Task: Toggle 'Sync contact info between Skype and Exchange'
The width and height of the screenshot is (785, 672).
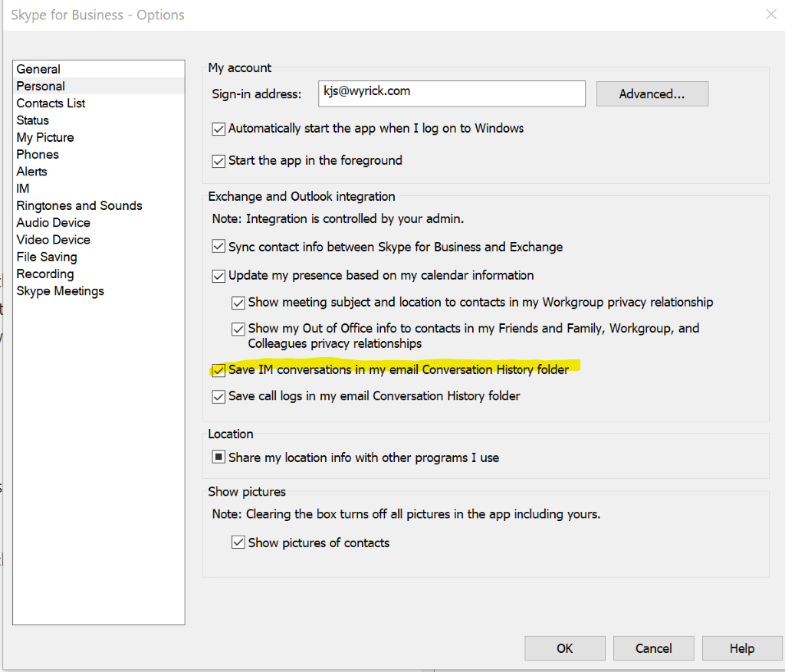Action: [218, 247]
